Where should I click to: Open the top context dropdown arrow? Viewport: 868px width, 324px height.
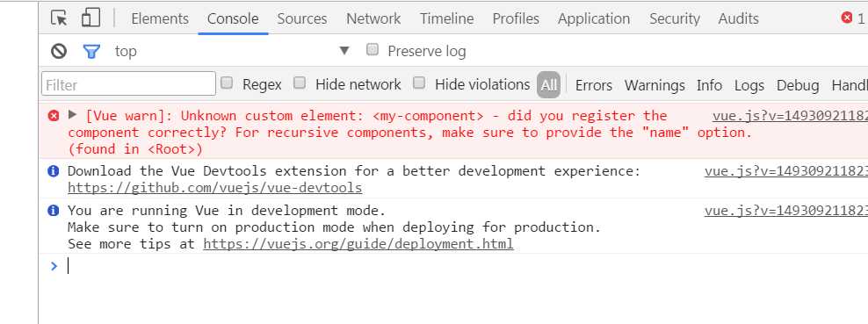[x=344, y=51]
